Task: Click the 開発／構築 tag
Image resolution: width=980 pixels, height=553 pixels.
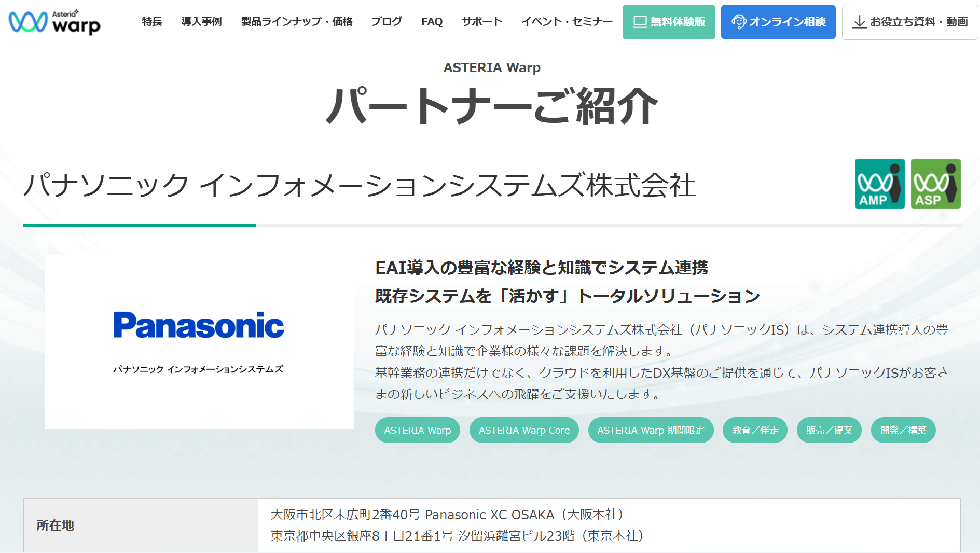Action: point(903,430)
